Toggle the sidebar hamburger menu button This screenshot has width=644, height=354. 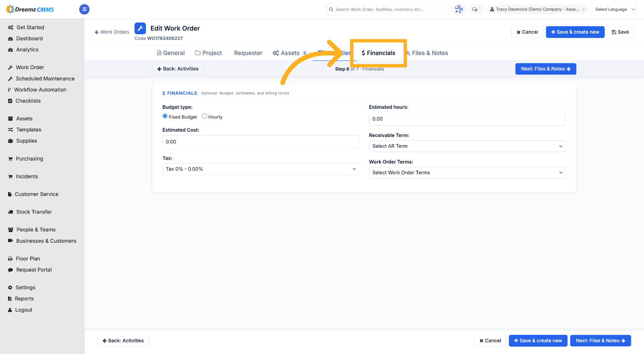click(x=84, y=9)
